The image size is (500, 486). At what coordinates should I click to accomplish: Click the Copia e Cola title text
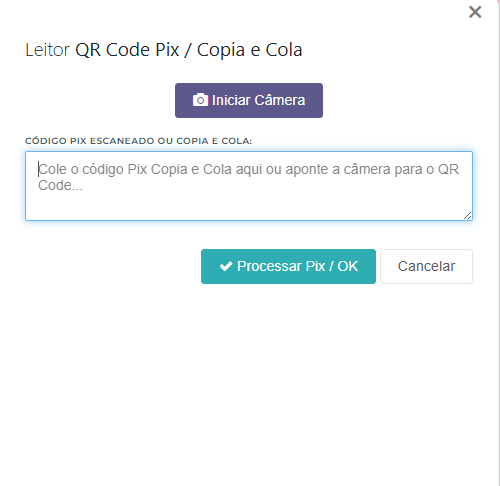click(249, 50)
